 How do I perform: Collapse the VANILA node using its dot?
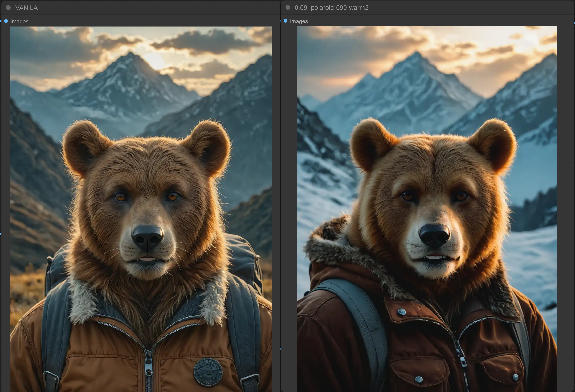click(x=8, y=8)
